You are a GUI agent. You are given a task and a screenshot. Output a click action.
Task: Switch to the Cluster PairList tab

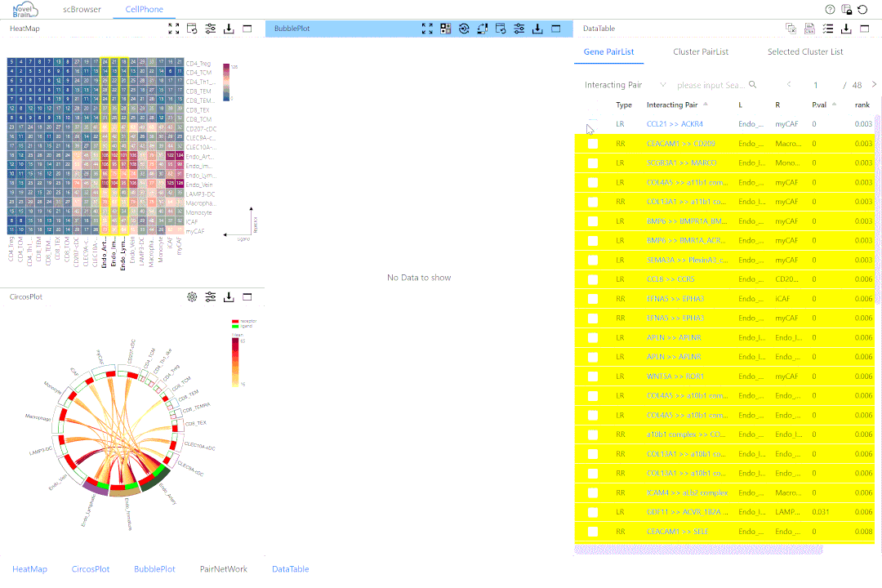pyautogui.click(x=701, y=51)
